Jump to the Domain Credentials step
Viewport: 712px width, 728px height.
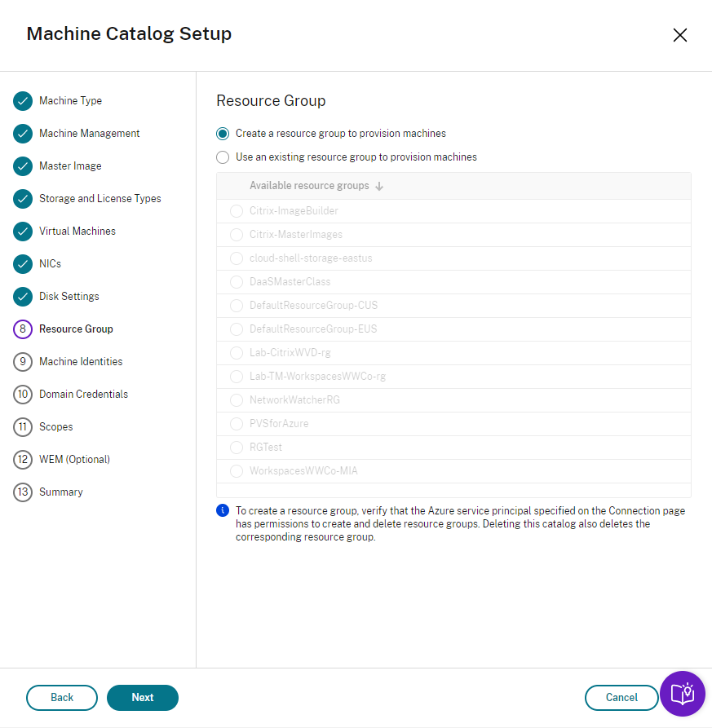[x=83, y=395]
